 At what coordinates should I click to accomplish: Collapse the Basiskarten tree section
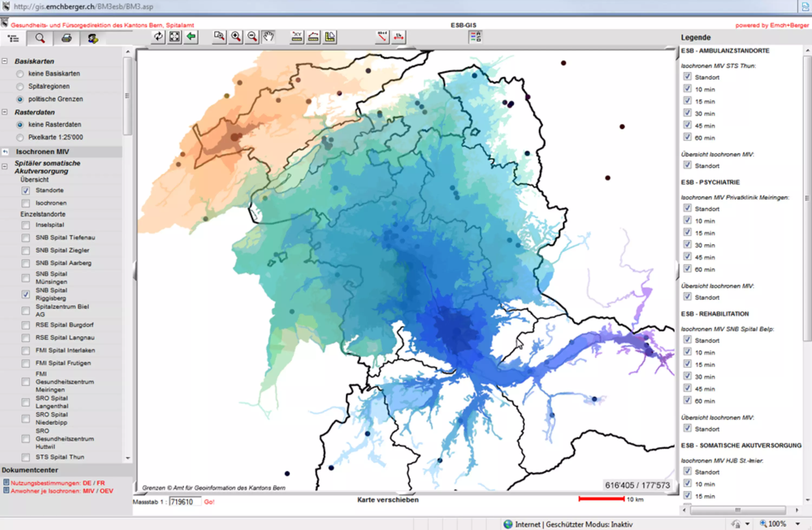tap(5, 61)
